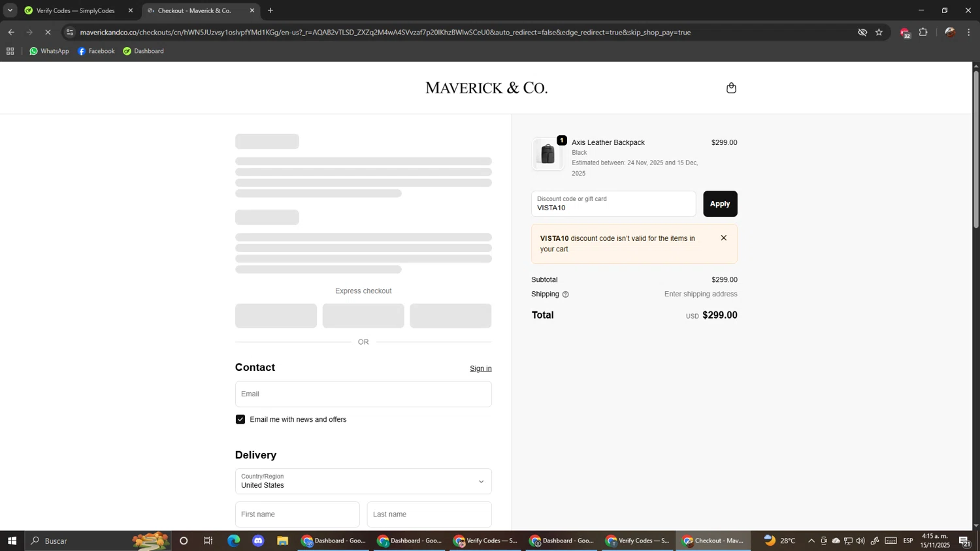Focus the Email input field
The width and height of the screenshot is (980, 551).
pos(363,394)
